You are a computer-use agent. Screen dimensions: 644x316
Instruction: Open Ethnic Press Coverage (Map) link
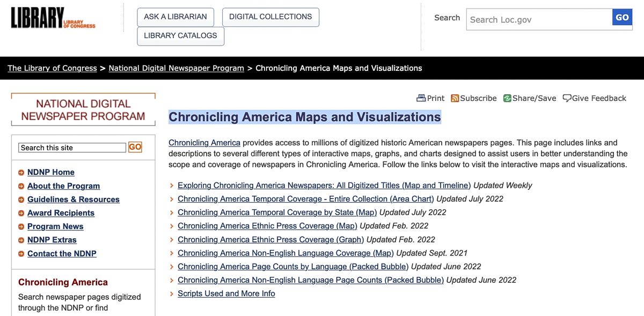[x=267, y=226]
